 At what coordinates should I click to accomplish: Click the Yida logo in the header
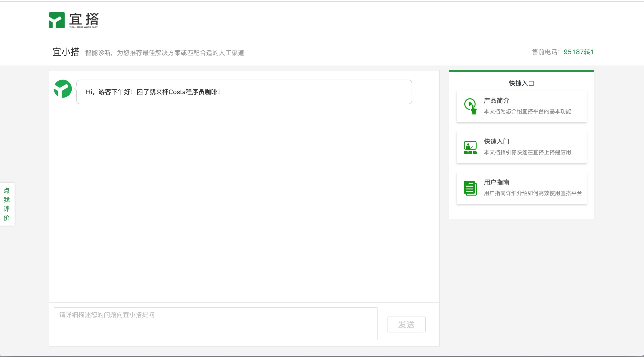pos(57,20)
